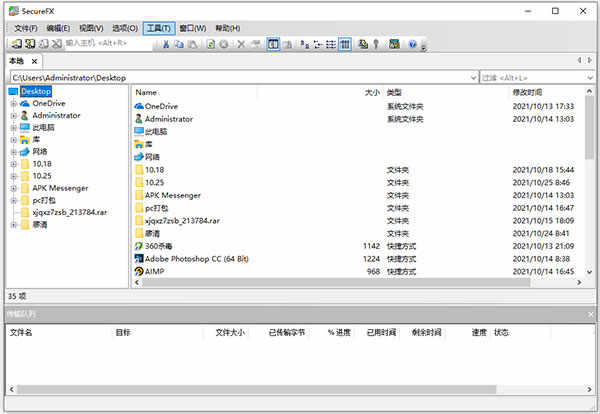Toggle the Details view mode button
600x414 pixels.
click(345, 44)
